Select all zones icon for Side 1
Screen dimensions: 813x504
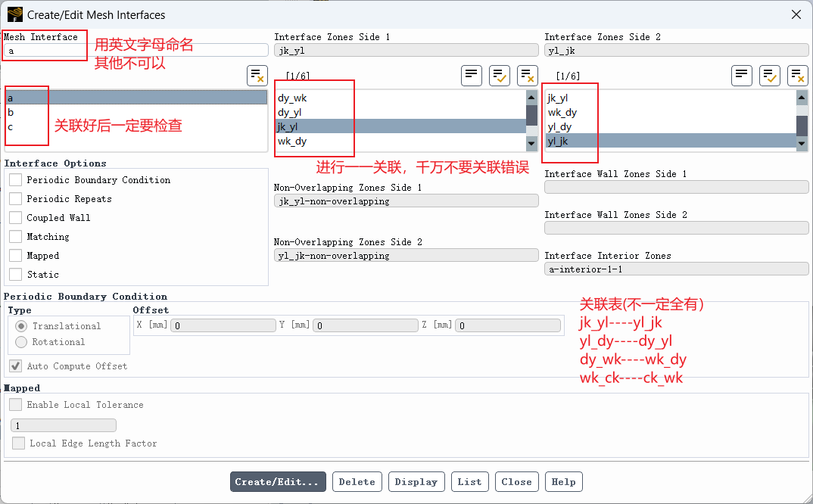click(500, 76)
